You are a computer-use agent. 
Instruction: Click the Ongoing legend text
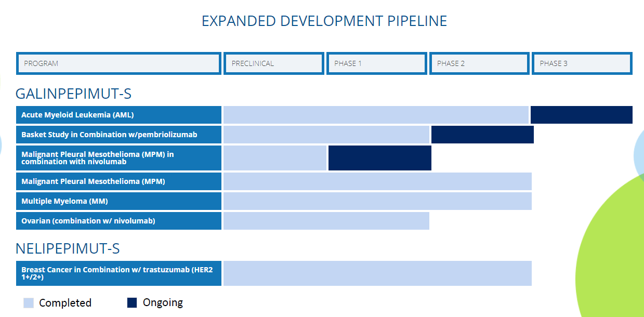coord(163,302)
